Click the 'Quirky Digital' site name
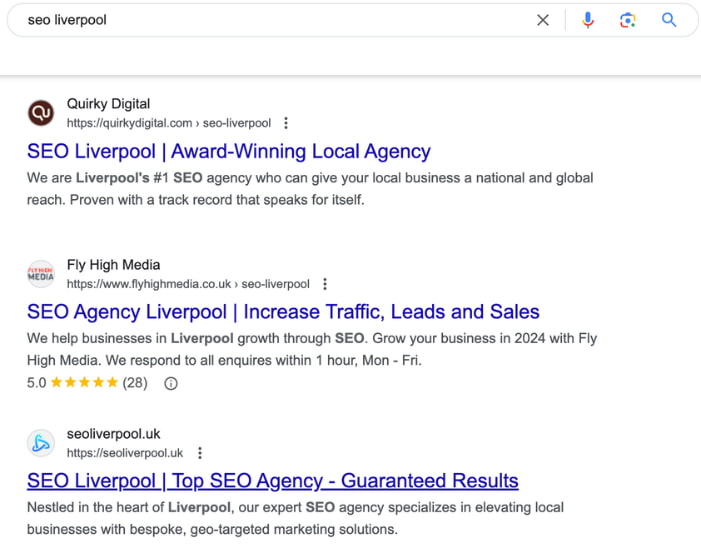 coord(109,104)
